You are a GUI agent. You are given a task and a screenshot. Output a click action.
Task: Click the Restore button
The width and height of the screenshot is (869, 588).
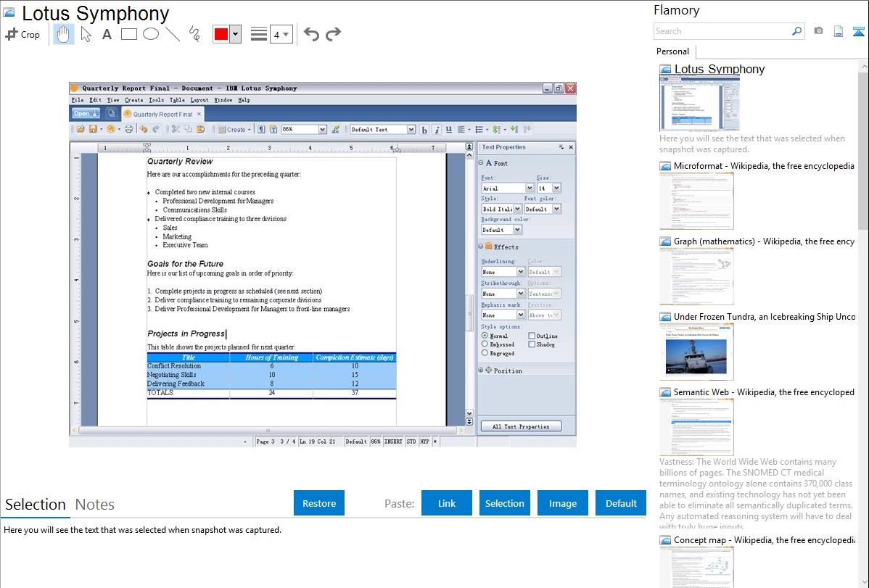point(319,503)
